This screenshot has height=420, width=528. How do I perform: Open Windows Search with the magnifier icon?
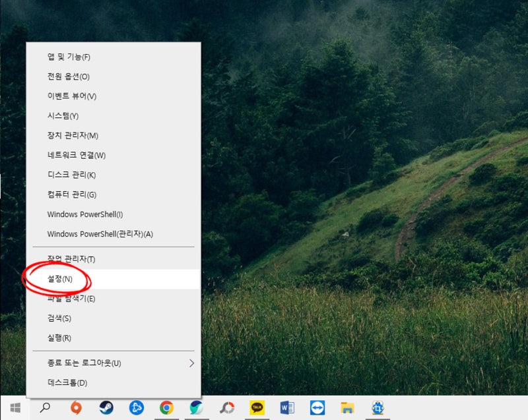point(44,409)
